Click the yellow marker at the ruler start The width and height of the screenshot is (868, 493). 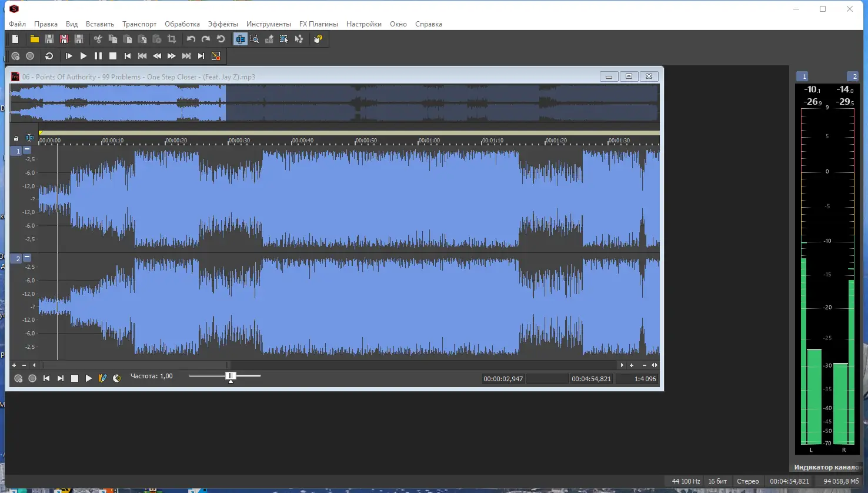coord(41,133)
